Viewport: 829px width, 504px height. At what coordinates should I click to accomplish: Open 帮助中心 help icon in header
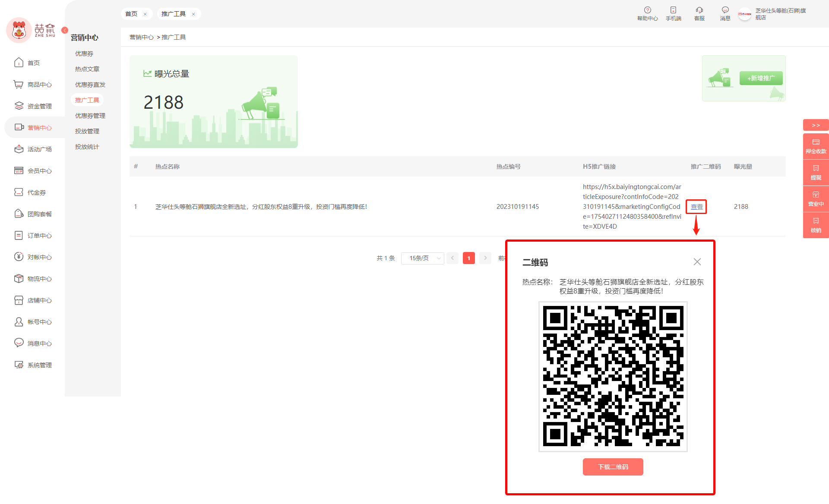click(647, 10)
